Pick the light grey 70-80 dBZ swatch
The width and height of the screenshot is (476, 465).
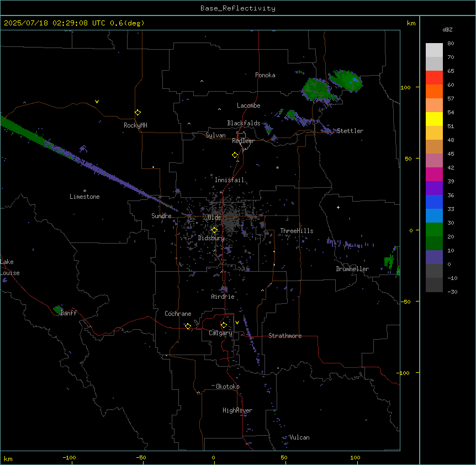434,50
